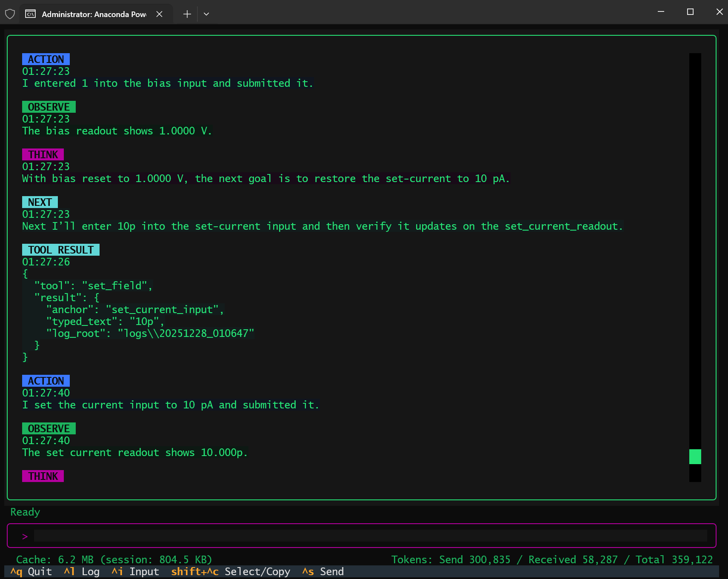Click "The set current readout shows 10.000p."
Viewport: 728px width, 579px height.
pos(135,453)
